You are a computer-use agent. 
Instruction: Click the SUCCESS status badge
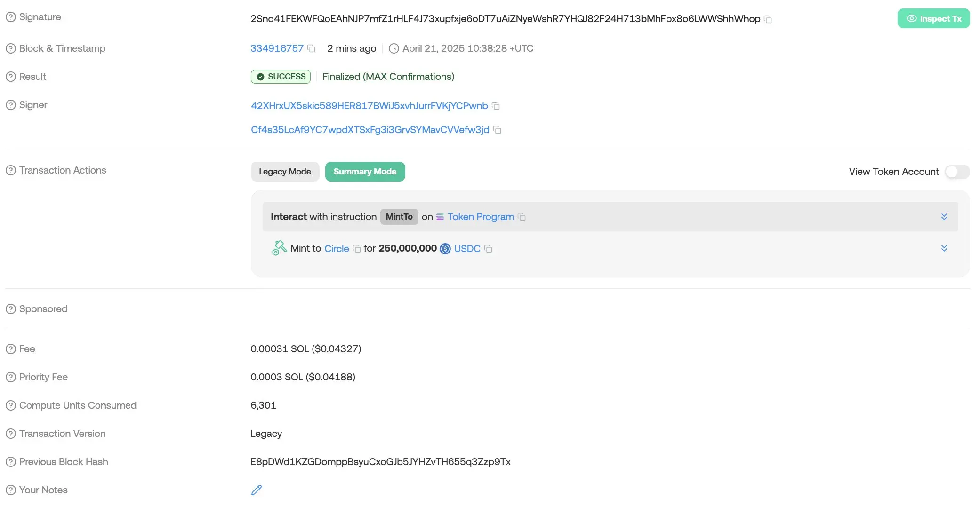tap(281, 76)
